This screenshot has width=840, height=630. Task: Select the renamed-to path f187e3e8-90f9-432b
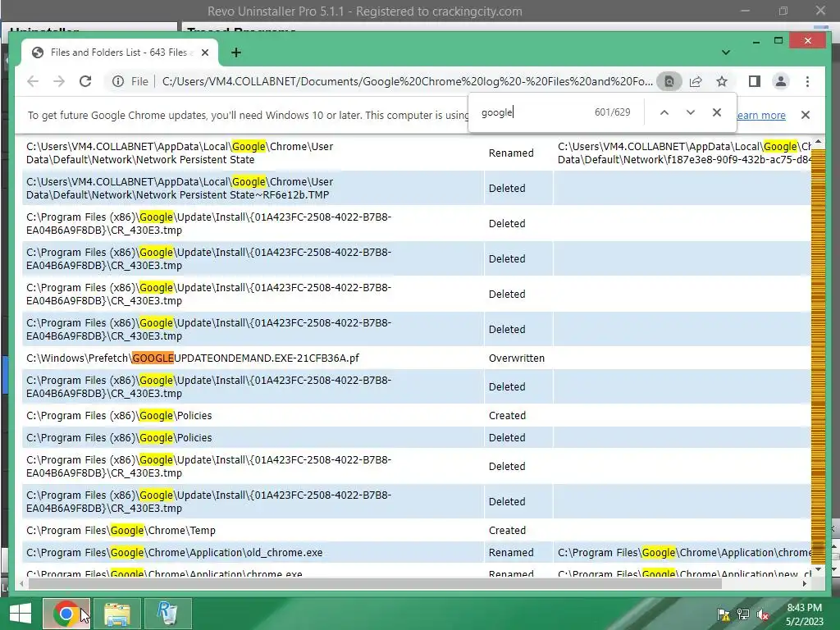684,153
